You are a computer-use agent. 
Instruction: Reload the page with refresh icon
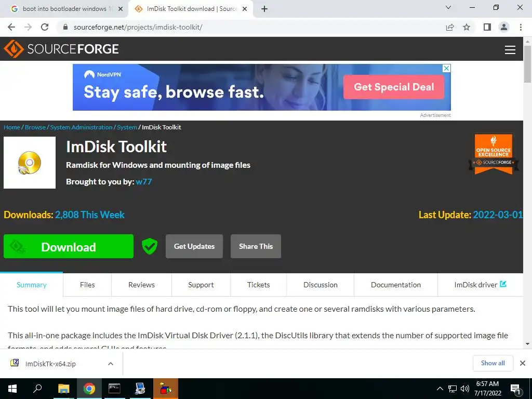click(x=45, y=27)
